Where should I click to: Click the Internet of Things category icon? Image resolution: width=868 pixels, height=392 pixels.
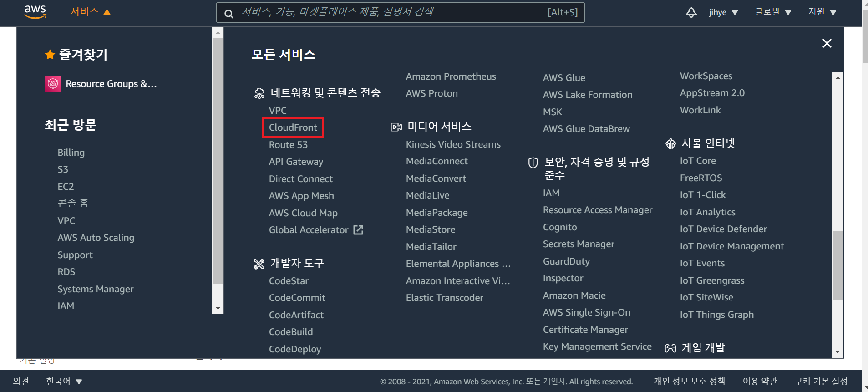670,144
